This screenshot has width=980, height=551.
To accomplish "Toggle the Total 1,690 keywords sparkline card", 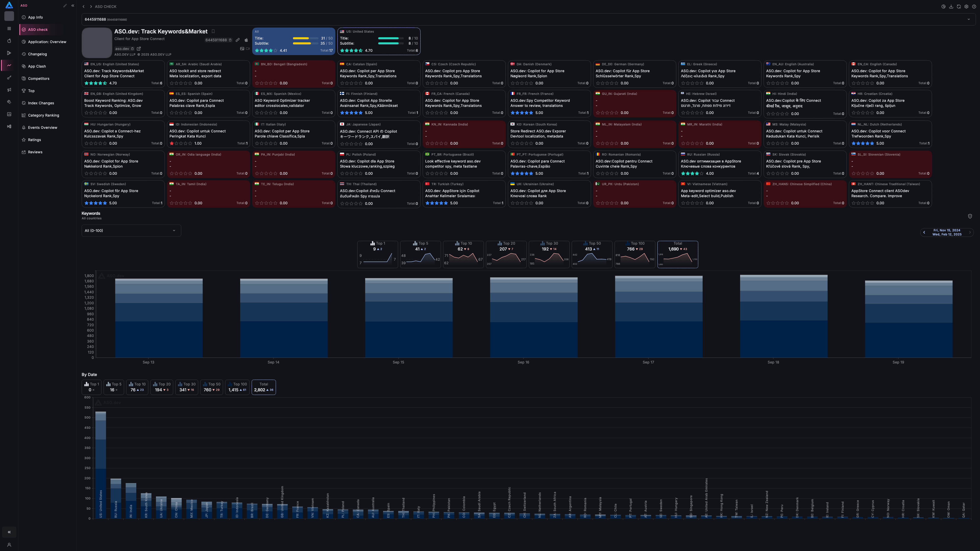I will pyautogui.click(x=678, y=254).
